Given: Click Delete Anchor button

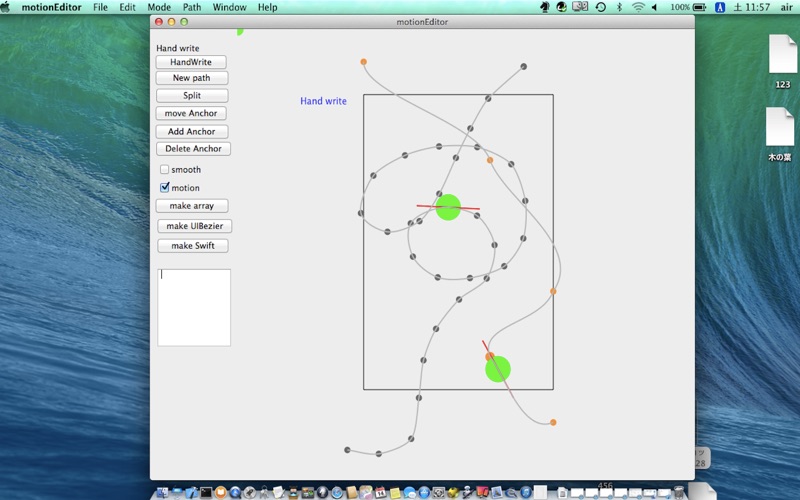Looking at the screenshot, I should pyautogui.click(x=193, y=148).
